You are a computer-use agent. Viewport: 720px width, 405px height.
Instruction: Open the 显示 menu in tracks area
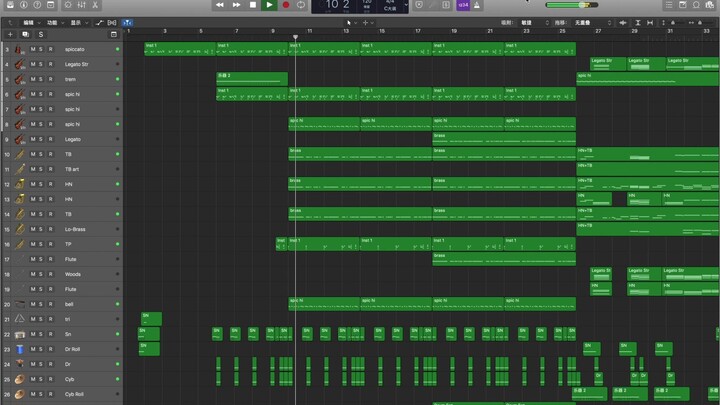pos(79,22)
